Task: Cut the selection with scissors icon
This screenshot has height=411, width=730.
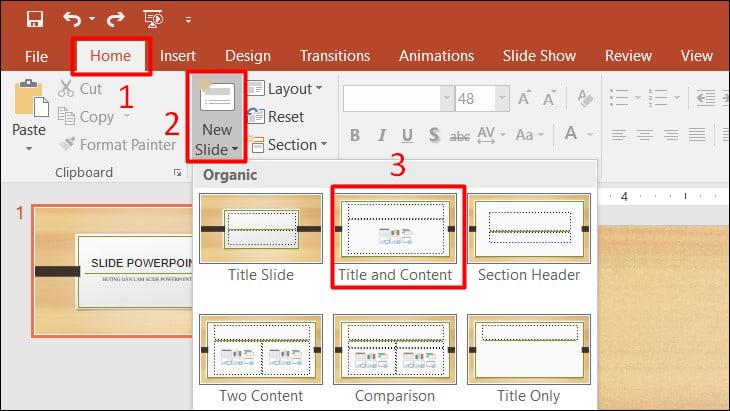Action: (x=66, y=88)
